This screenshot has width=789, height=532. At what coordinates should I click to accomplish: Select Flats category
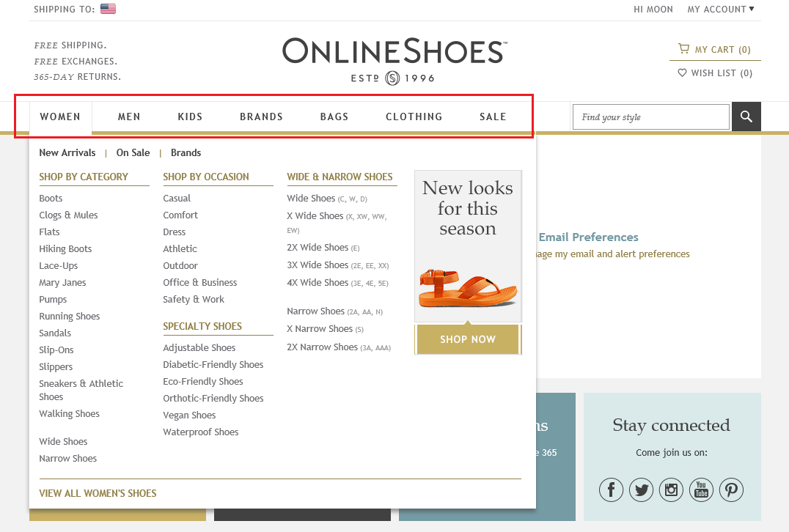(x=49, y=232)
